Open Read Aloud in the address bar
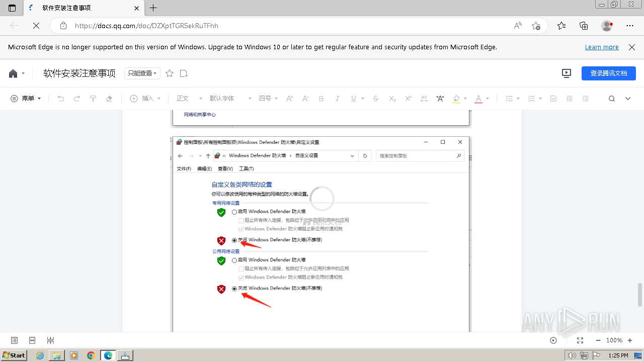Image resolution: width=644 pixels, height=362 pixels. tap(518, 26)
